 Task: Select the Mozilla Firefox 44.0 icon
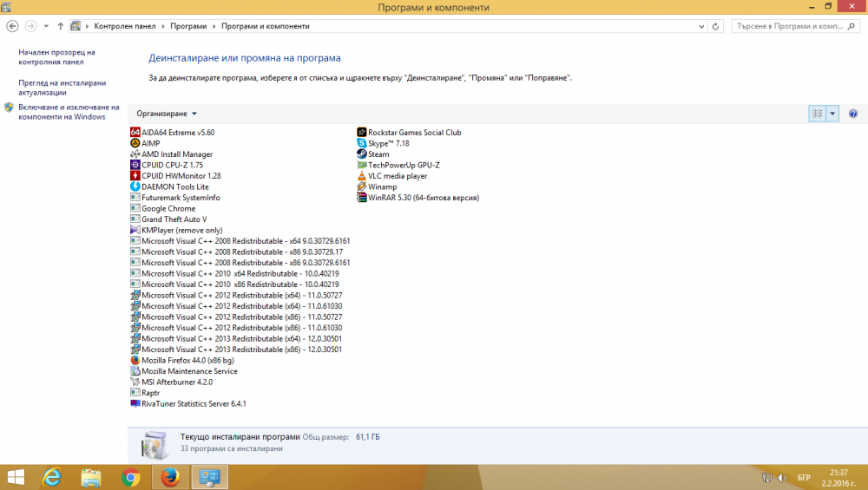pyautogui.click(x=135, y=360)
